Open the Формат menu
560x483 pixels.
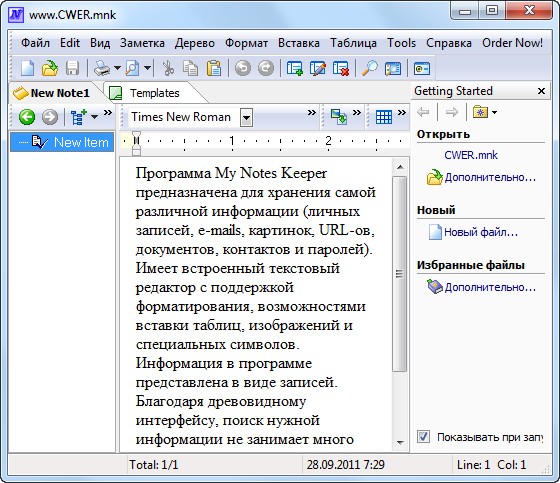[246, 43]
